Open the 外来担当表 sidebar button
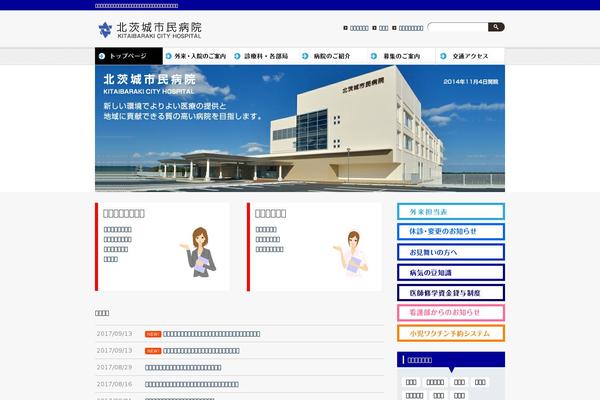Image resolution: width=600 pixels, height=400 pixels. coord(451,212)
